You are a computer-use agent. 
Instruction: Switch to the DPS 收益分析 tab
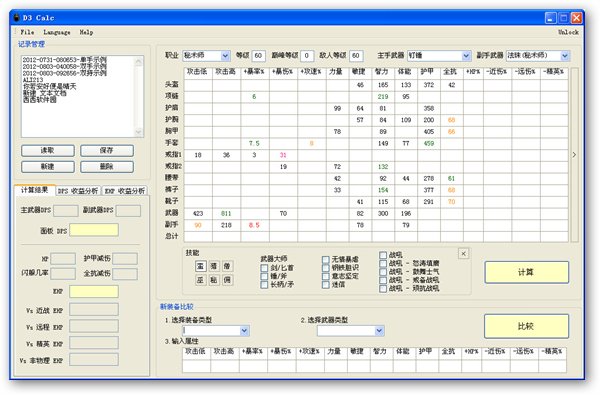pos(78,191)
